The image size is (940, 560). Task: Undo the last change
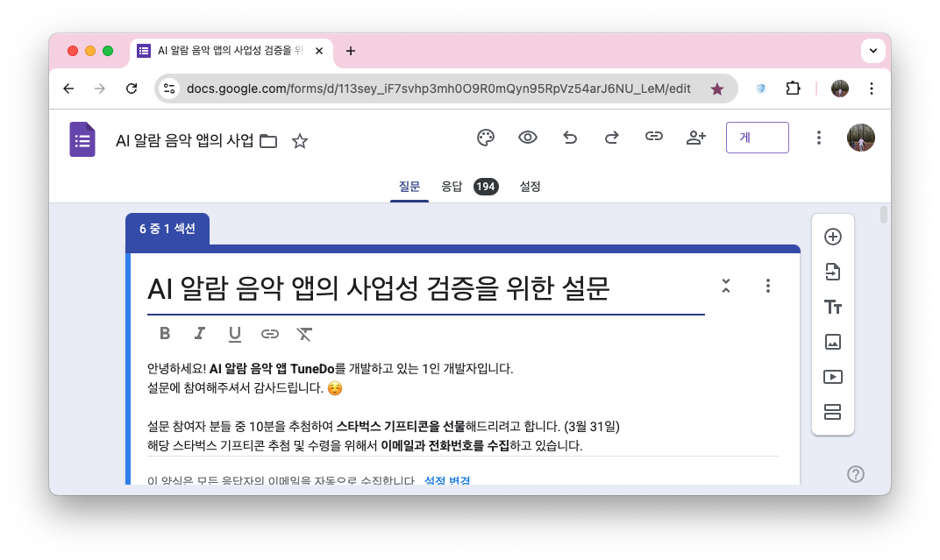[x=569, y=138]
